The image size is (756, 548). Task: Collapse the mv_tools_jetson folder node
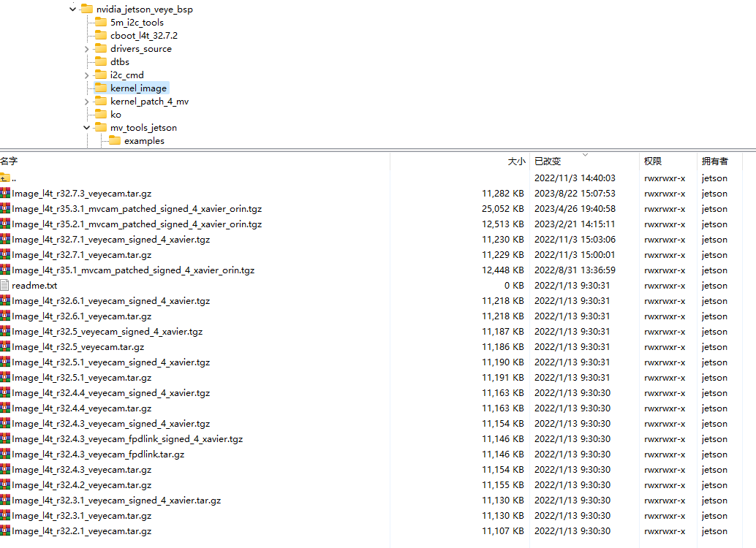point(87,128)
